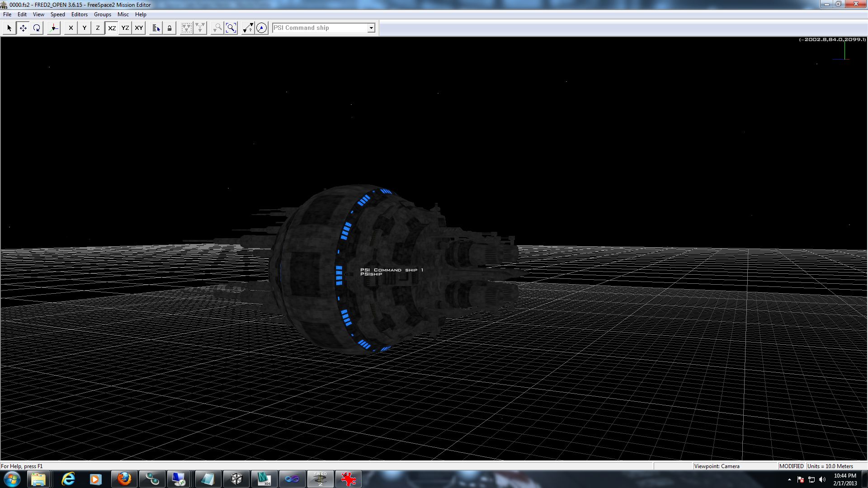Click the rotate locally axes icon
Screen dimensions: 868x488
[x=54, y=28]
